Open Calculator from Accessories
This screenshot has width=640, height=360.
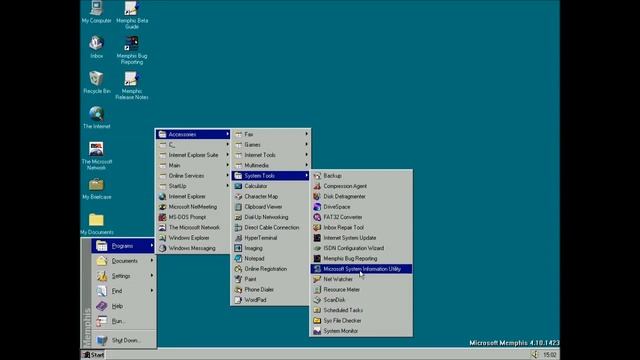coord(271,186)
